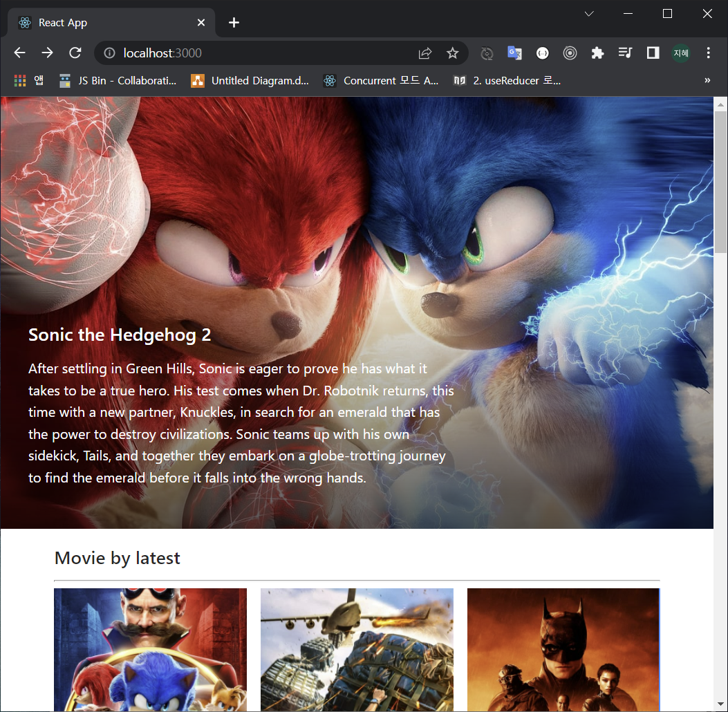Open the Extensions puzzle piece menu
Viewport: 728px width, 712px height.
point(597,53)
